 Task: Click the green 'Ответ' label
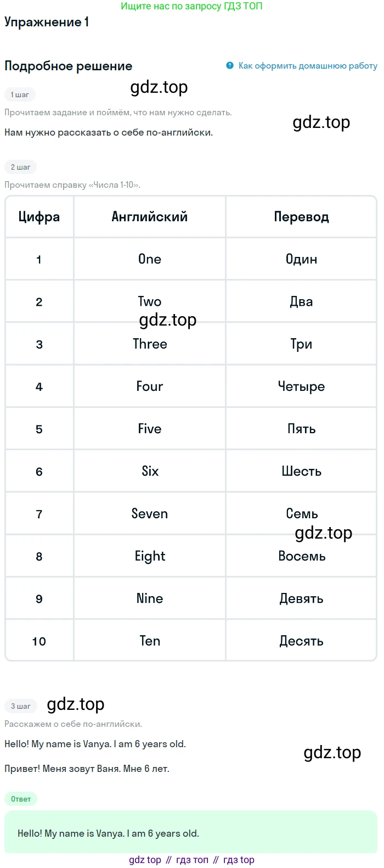(x=21, y=799)
